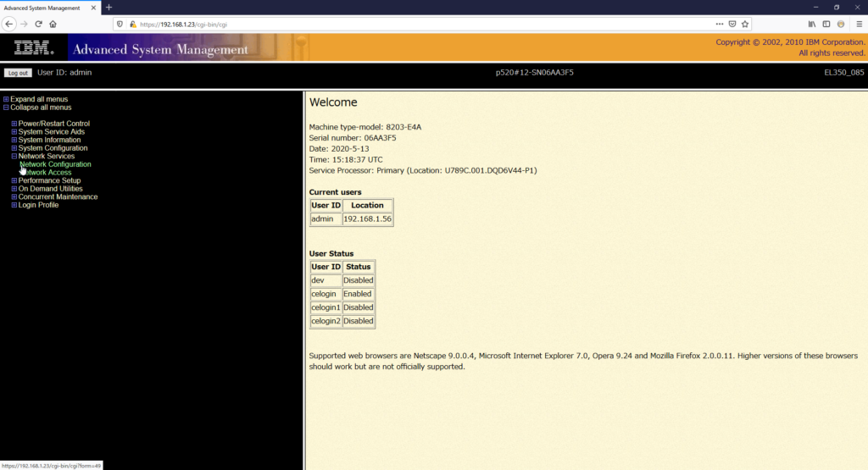Open tracking protection shield icon
The height and width of the screenshot is (470, 868).
tap(120, 25)
